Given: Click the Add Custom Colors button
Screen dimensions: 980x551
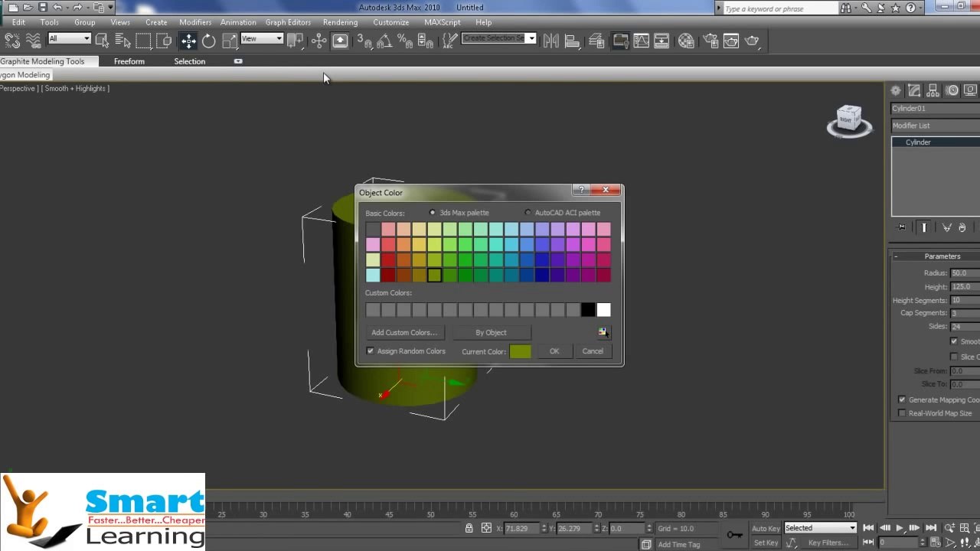Looking at the screenshot, I should pyautogui.click(x=404, y=332).
